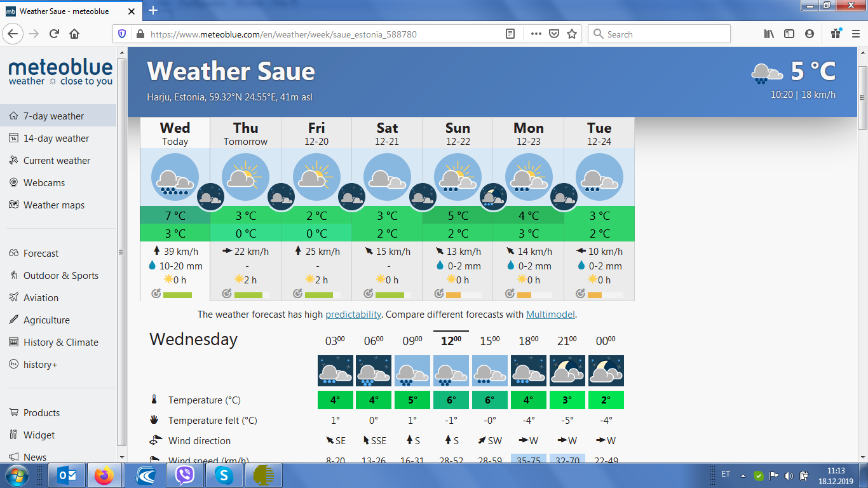The height and width of the screenshot is (488, 868).
Task: Select Sunday 12-22 forecast column
Action: [458, 133]
